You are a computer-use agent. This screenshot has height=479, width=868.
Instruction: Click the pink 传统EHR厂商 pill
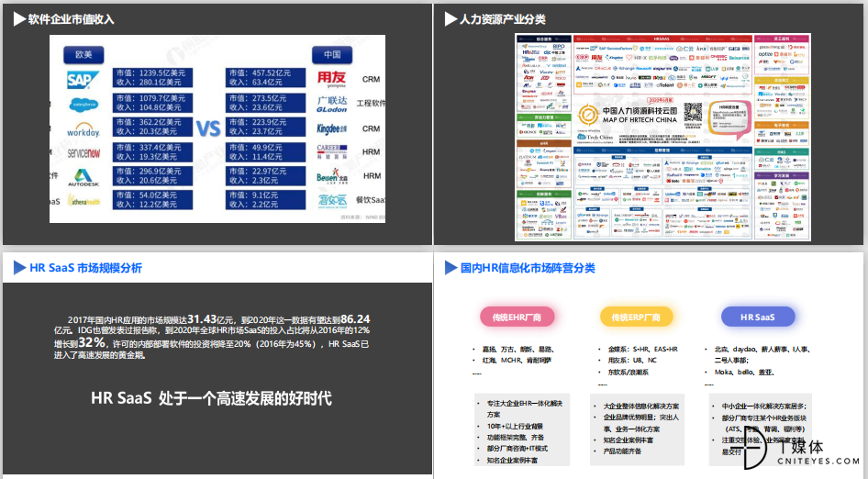pyautogui.click(x=517, y=317)
